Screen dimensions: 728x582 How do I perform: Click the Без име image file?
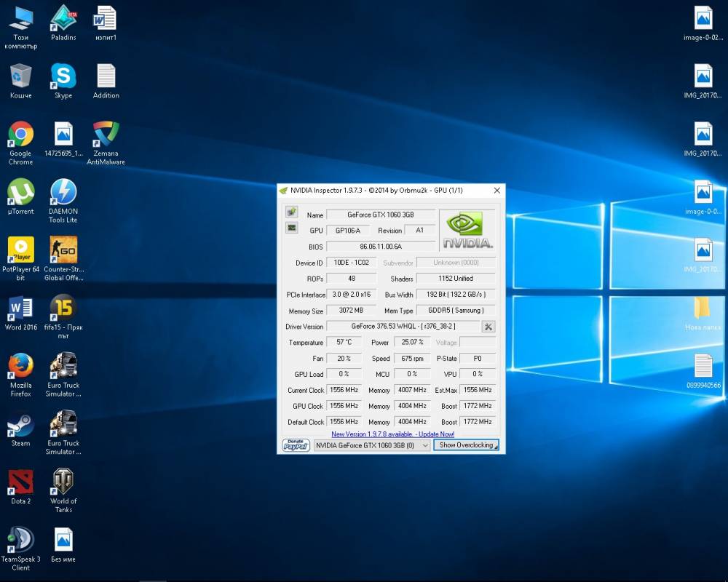pos(63,546)
